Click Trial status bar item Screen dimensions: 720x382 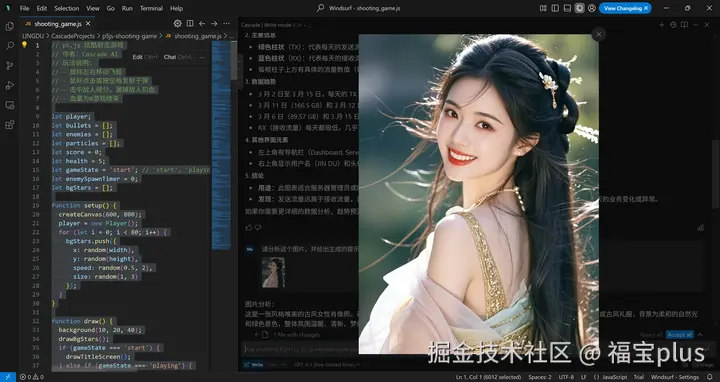tap(639, 377)
